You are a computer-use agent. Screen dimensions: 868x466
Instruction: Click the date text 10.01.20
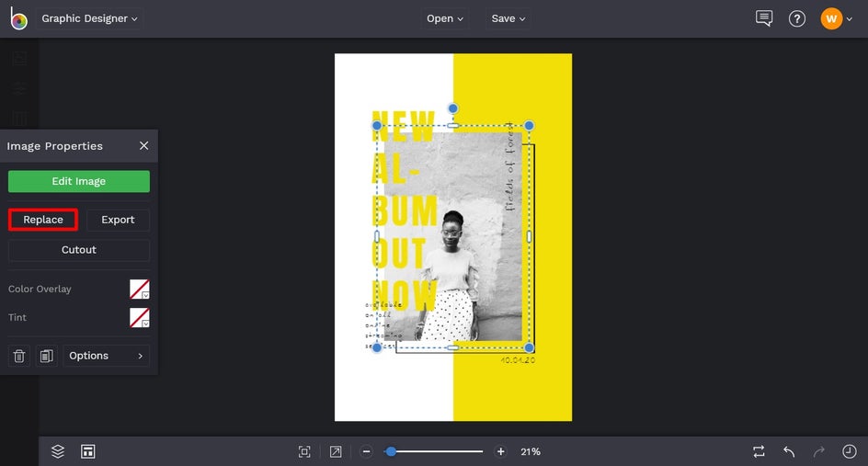[518, 360]
